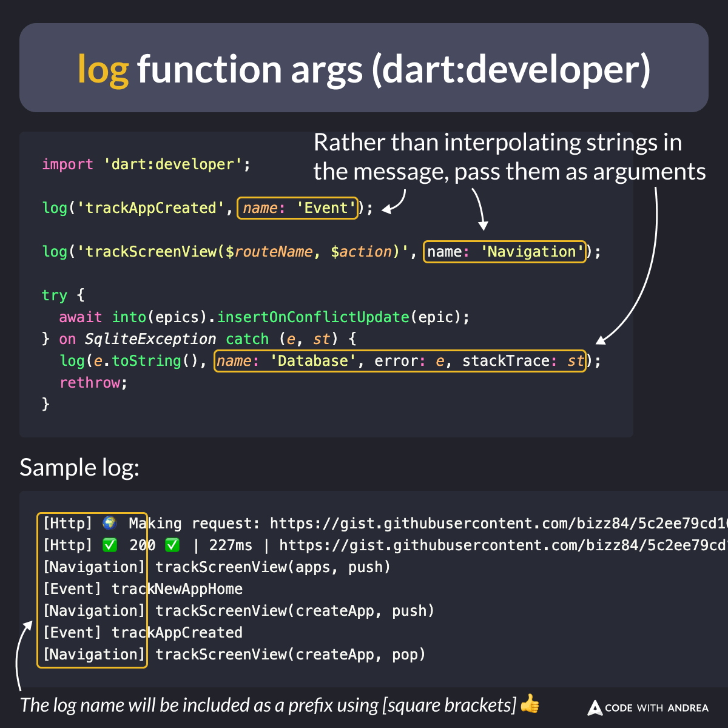Click the thumbs-up emoji in the footer caption
Screen dimensions: 728x728
(x=530, y=704)
